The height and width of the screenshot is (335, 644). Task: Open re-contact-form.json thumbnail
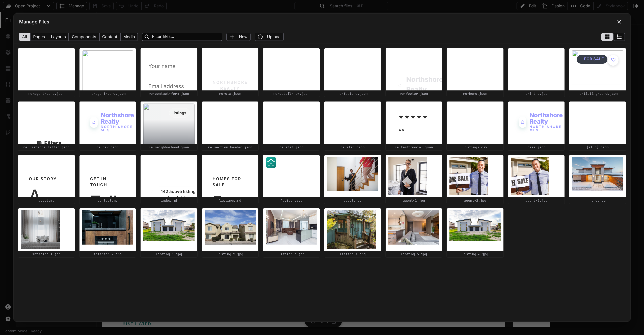pyautogui.click(x=169, y=69)
